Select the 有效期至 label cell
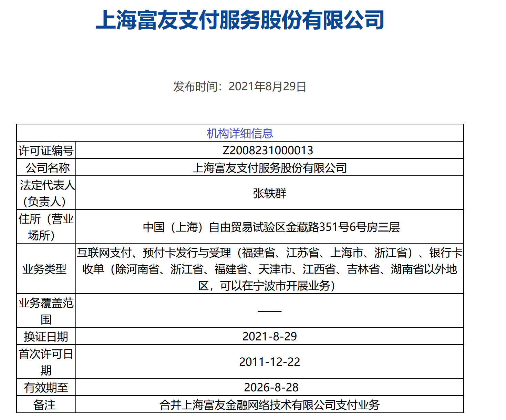 coord(46,387)
